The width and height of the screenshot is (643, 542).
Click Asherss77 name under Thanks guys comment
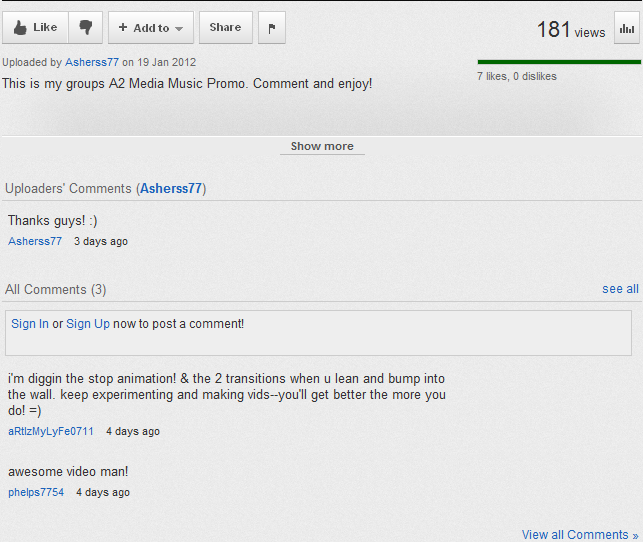click(35, 241)
